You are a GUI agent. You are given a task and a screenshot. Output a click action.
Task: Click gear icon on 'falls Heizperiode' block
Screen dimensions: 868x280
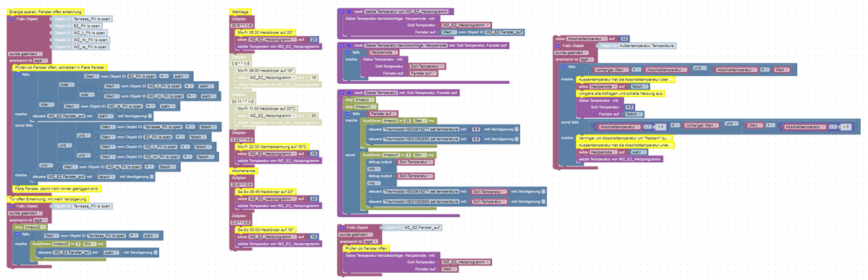pos(347,52)
